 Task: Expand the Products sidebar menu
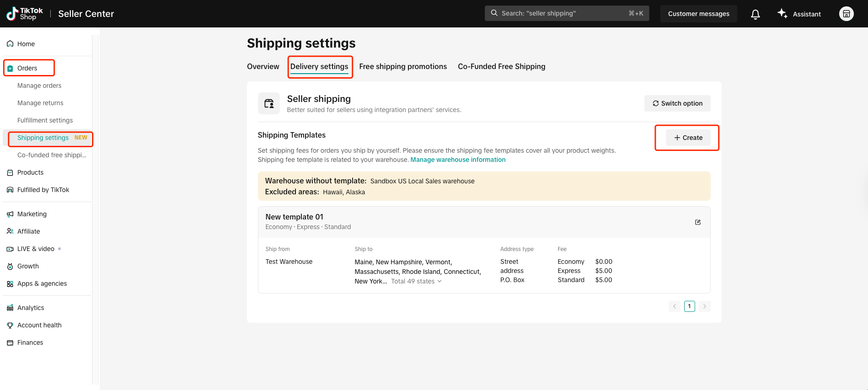tap(30, 172)
